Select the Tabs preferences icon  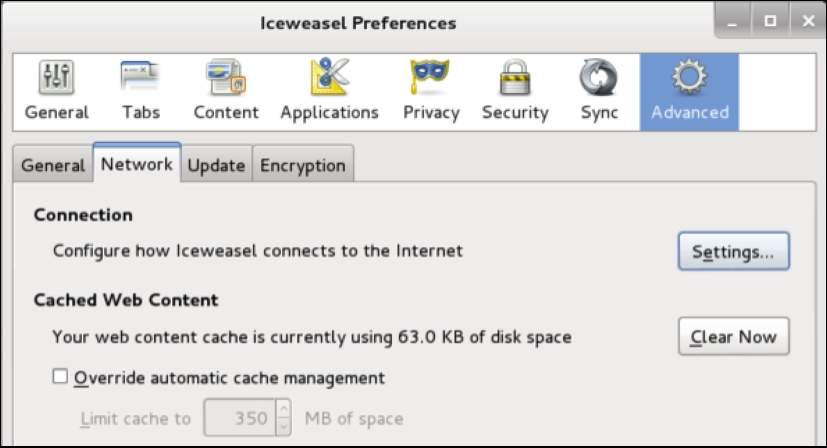140,77
